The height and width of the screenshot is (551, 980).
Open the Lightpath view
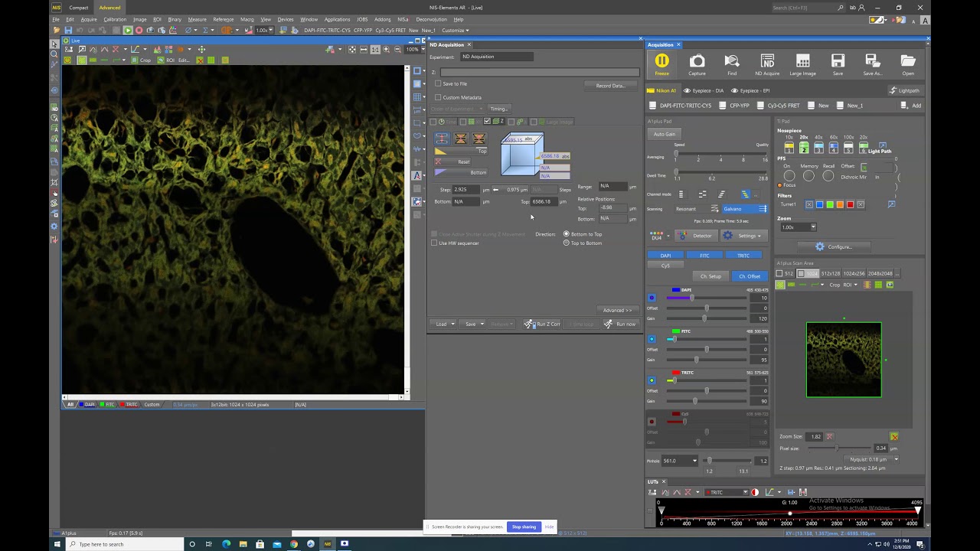pyautogui.click(x=904, y=90)
